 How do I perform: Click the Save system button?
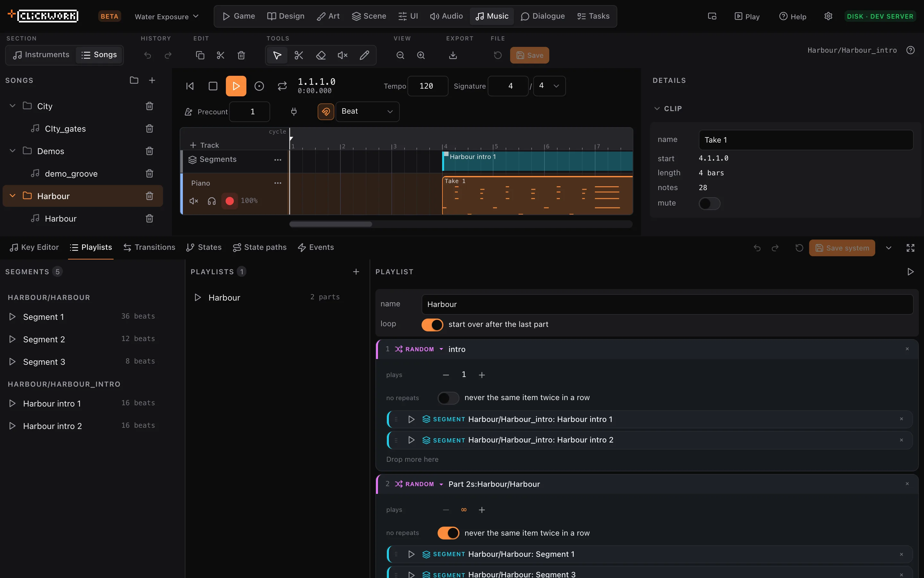842,248
